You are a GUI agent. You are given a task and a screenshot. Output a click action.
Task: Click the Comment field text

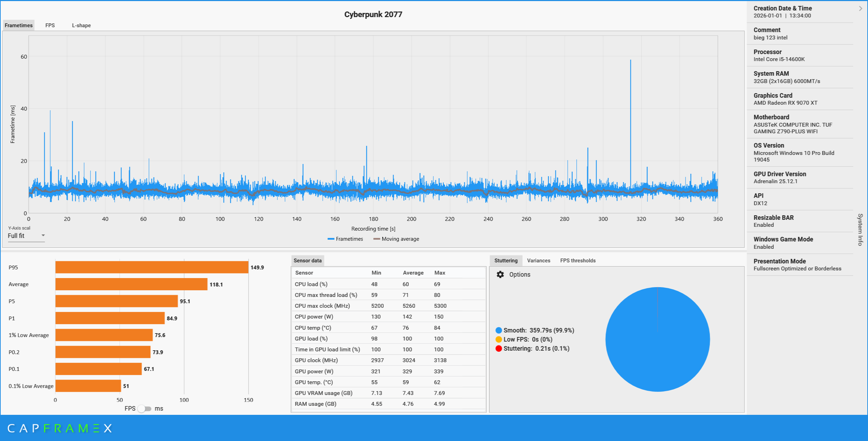pyautogui.click(x=770, y=38)
